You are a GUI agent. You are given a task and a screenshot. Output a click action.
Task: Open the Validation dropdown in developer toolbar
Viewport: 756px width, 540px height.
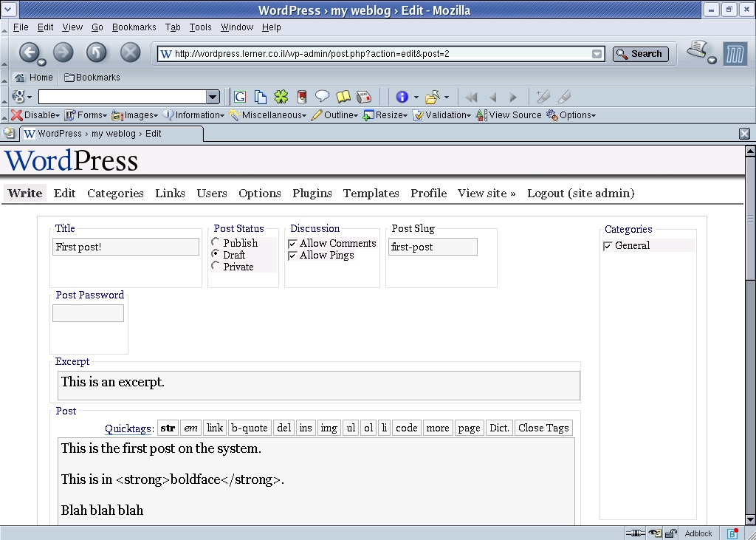point(441,115)
